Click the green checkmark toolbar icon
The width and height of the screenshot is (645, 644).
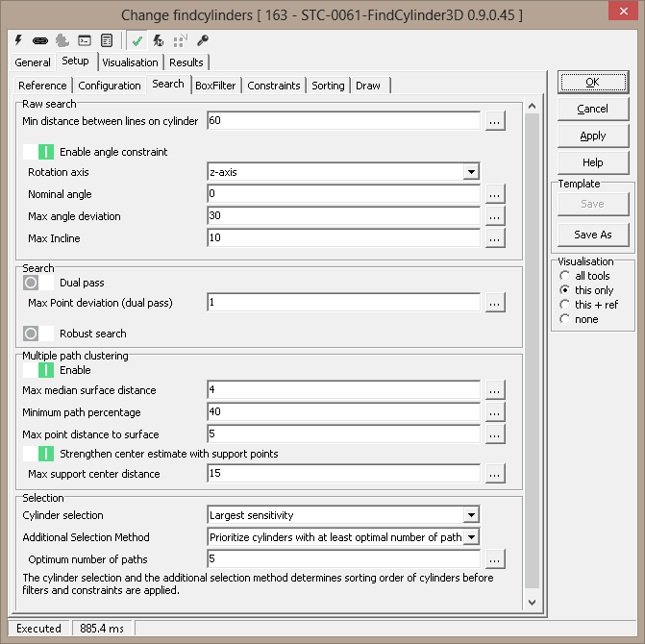click(x=137, y=40)
